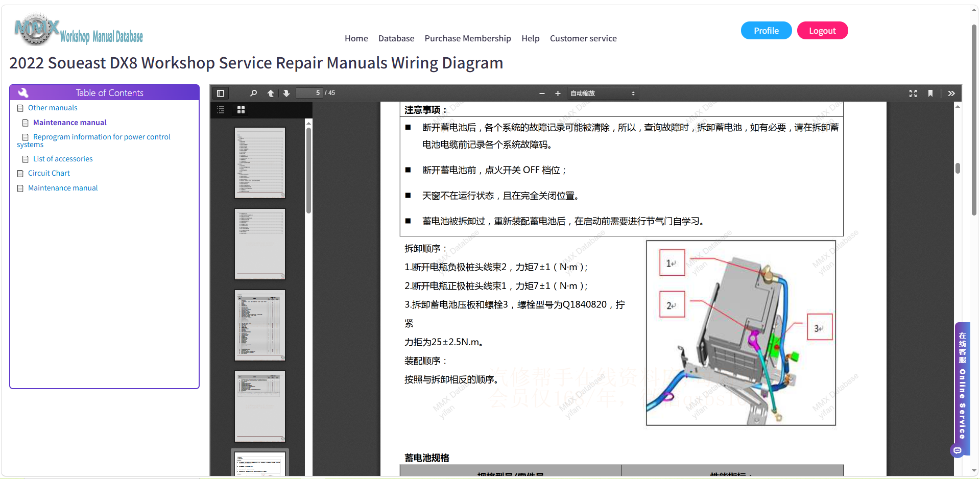Open the last Maintenance manual entry

(x=63, y=188)
